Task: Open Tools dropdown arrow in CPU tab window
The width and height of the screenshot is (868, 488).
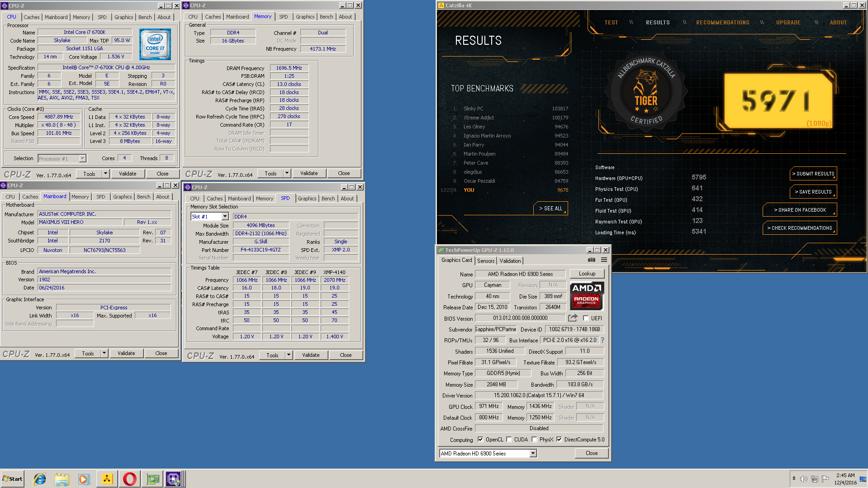Action: (x=105, y=174)
